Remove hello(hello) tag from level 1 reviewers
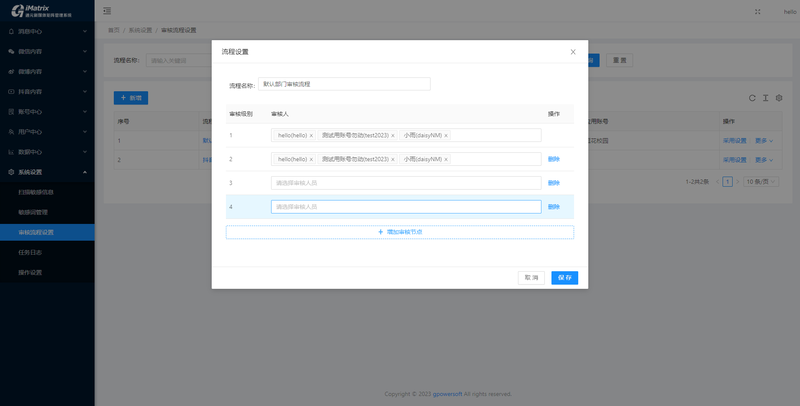Viewport: 800px width, 406px height. click(x=311, y=135)
